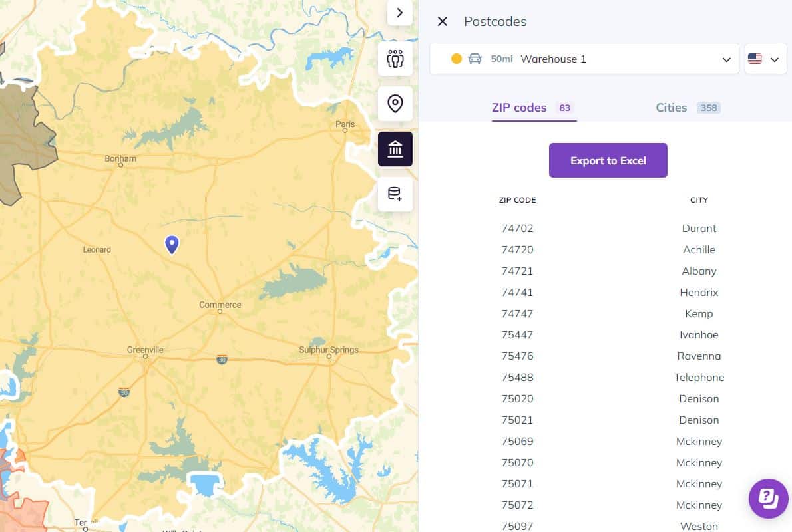792x532 pixels.
Task: Open the people/team icon panel
Action: coord(395,59)
